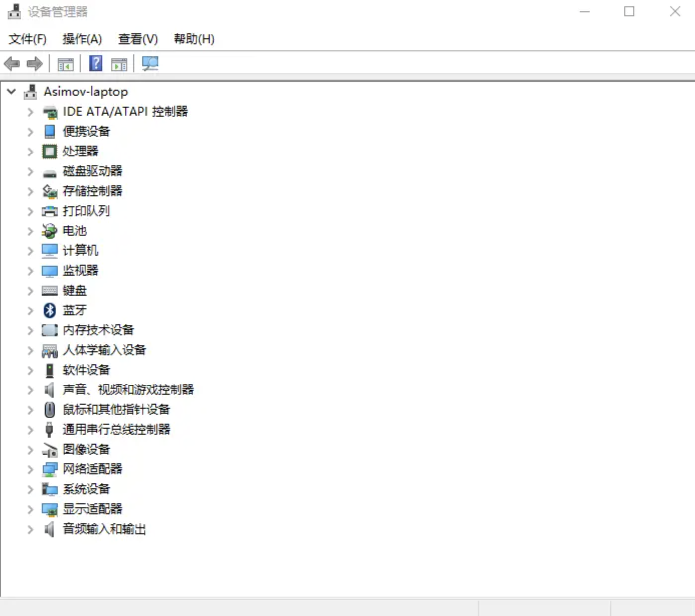This screenshot has width=695, height=616.
Task: Expand the 处理器 category arrow
Action: (30, 152)
